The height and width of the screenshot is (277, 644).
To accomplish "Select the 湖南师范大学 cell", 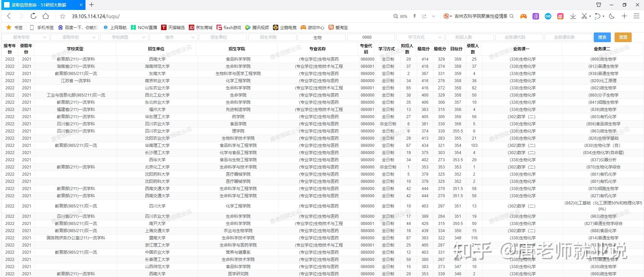I will point(157,66).
